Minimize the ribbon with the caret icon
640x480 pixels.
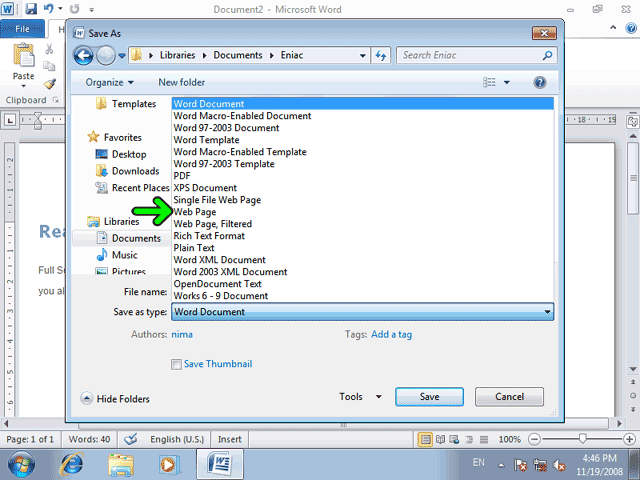coord(613,28)
